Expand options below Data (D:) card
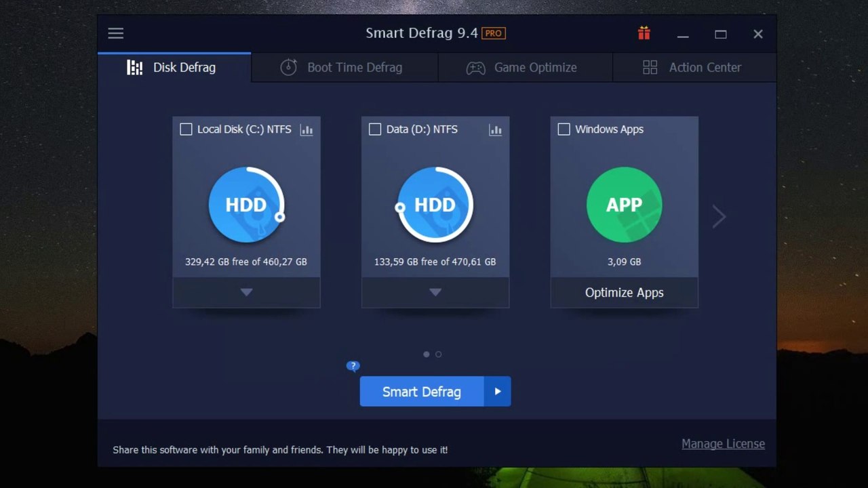The height and width of the screenshot is (488, 868). [x=435, y=292]
